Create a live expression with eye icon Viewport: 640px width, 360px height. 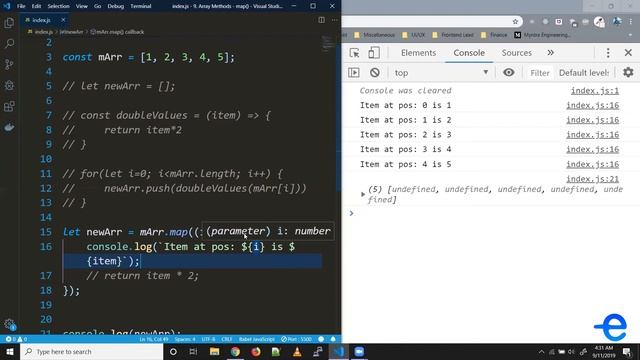(x=509, y=73)
